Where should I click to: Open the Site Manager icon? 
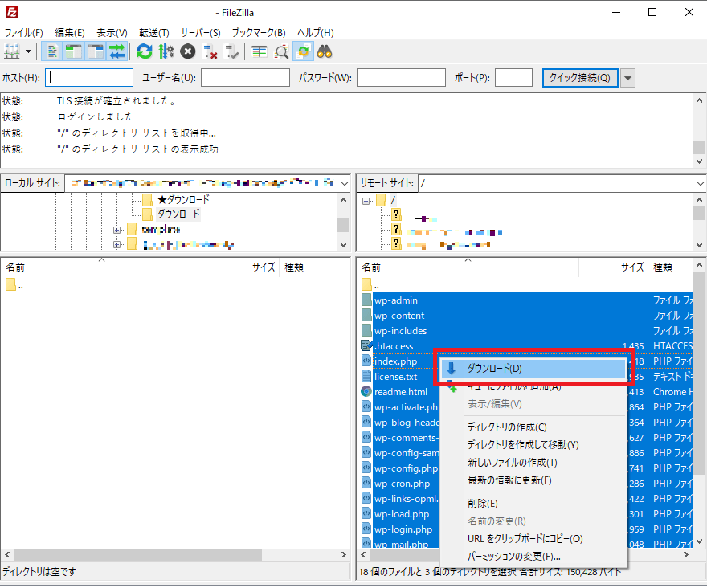(x=12, y=51)
